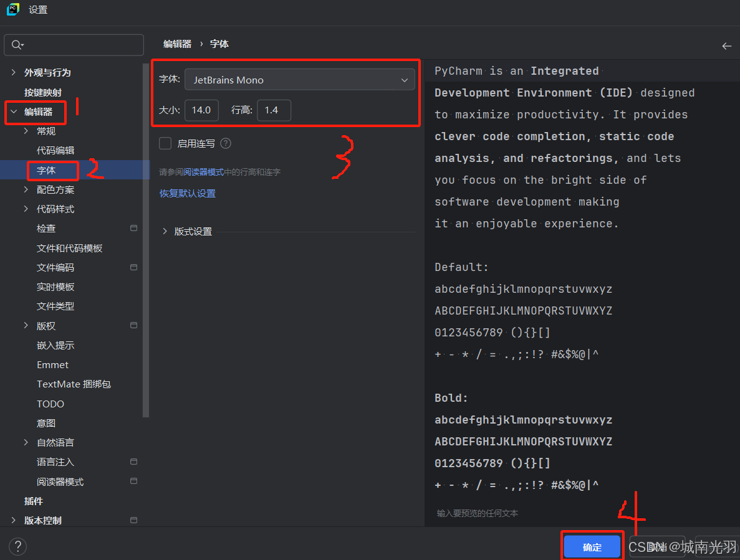
Task: Expand the 外观与行为 section
Action: pyautogui.click(x=13, y=72)
